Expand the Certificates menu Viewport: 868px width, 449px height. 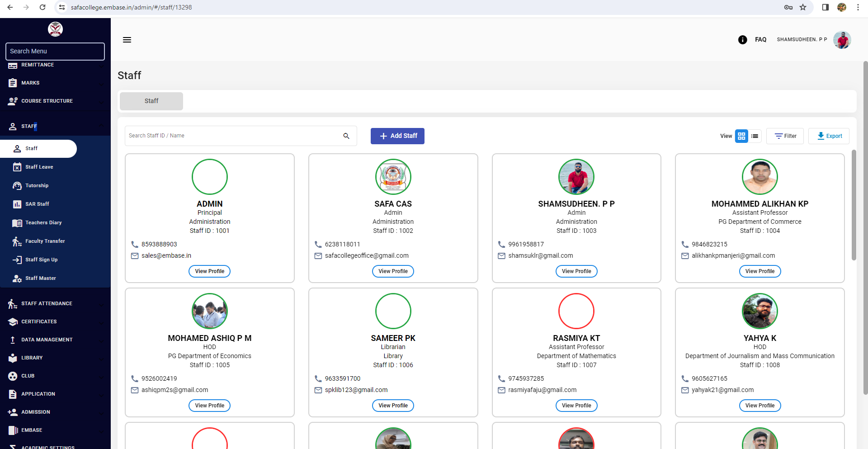tap(55, 321)
